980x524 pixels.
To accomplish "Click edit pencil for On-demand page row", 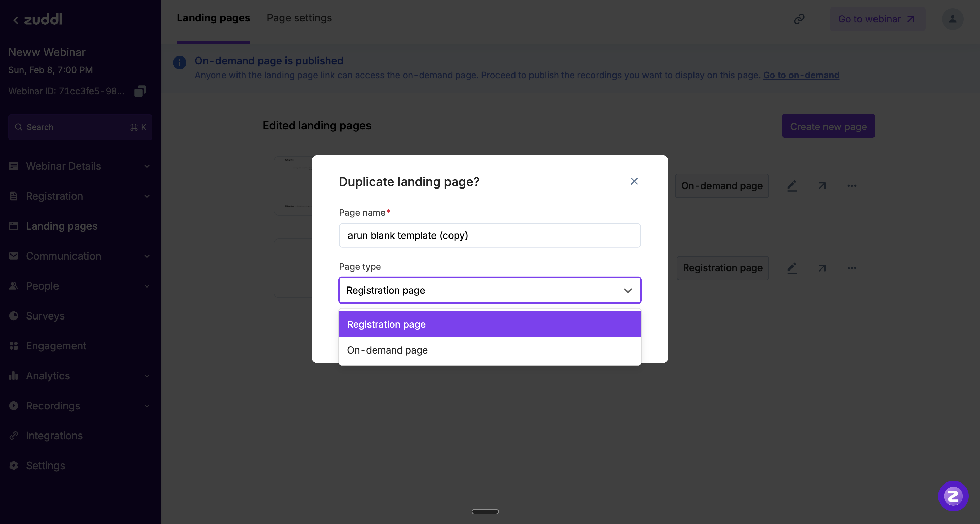I will tap(792, 186).
